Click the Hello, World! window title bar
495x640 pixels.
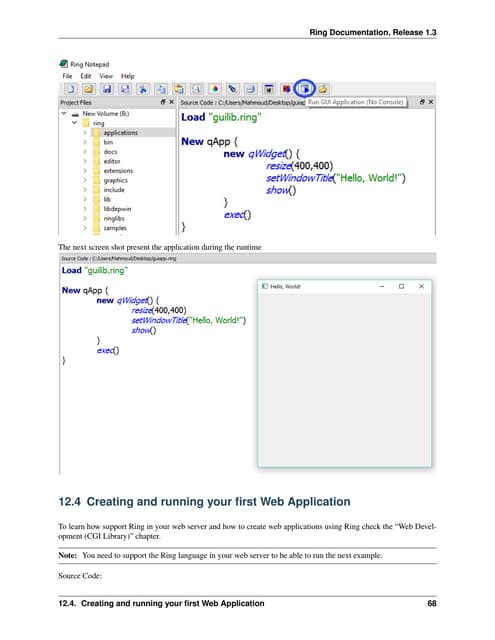click(344, 287)
